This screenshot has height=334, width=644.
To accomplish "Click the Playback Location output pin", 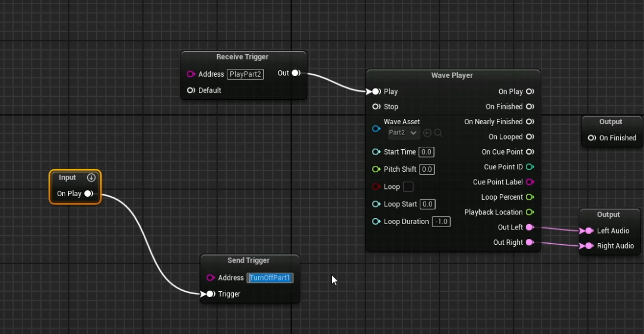I will pyautogui.click(x=530, y=212).
